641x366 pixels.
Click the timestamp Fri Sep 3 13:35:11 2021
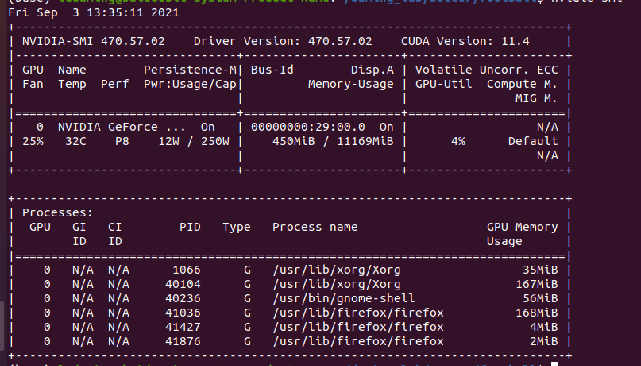point(93,12)
